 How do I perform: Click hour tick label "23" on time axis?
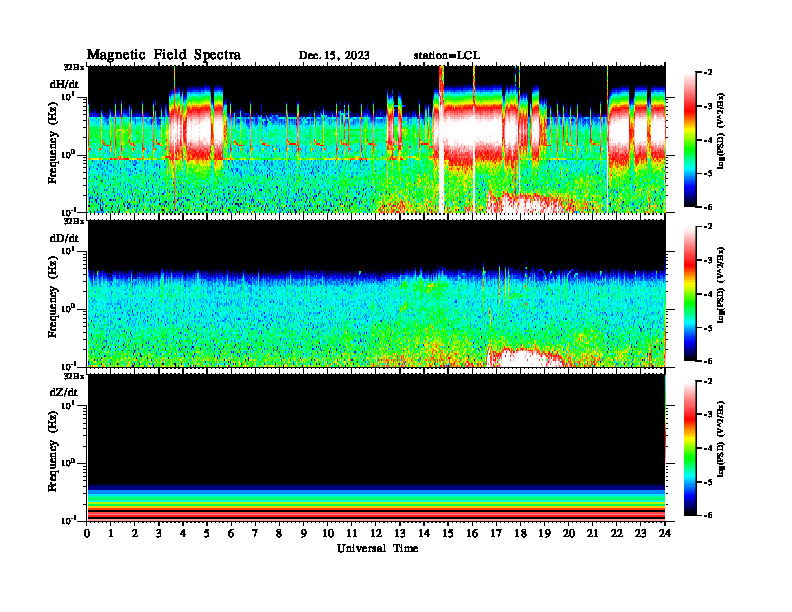coord(640,533)
